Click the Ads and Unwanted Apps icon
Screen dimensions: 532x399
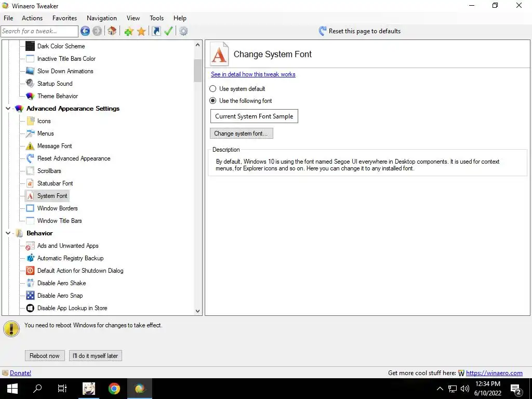(x=30, y=246)
